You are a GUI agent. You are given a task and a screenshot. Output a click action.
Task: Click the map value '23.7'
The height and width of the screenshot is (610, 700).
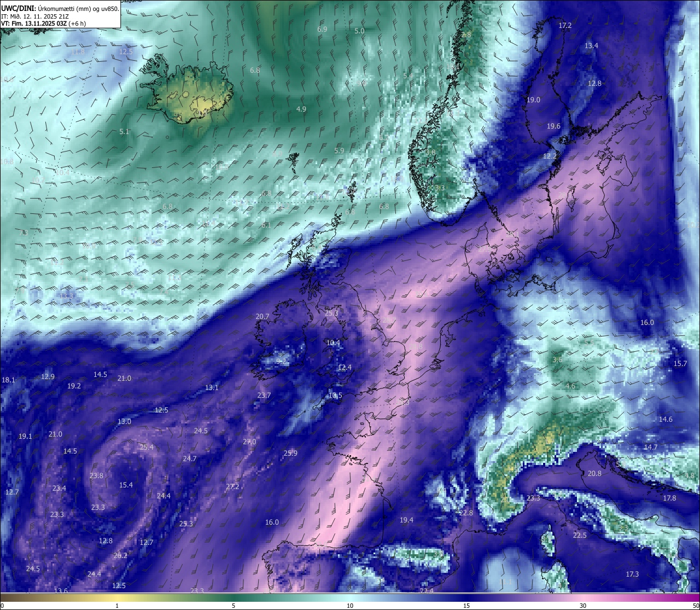[x=264, y=396]
